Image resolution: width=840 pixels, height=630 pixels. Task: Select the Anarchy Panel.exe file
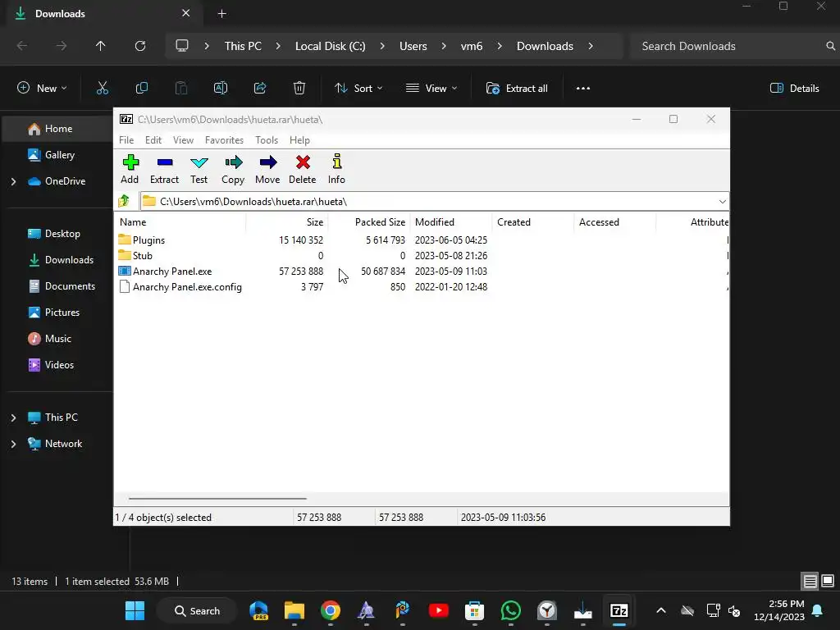pos(165,271)
